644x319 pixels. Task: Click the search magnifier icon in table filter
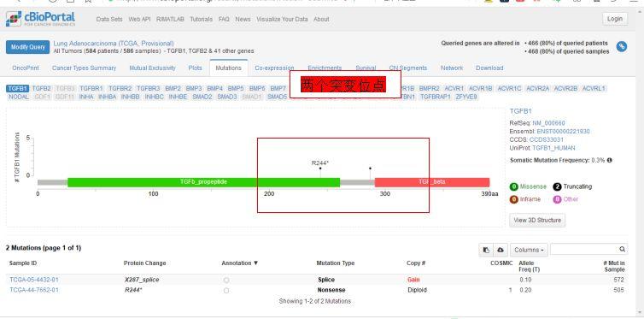point(623,249)
